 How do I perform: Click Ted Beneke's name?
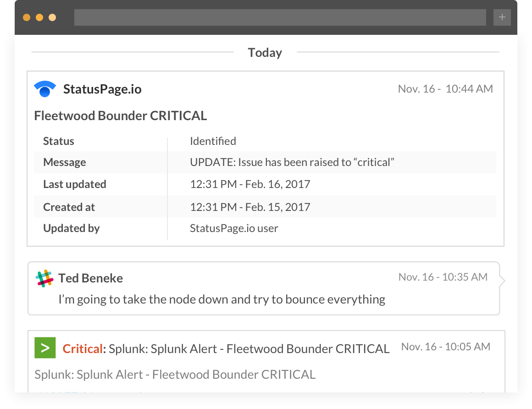tap(91, 278)
